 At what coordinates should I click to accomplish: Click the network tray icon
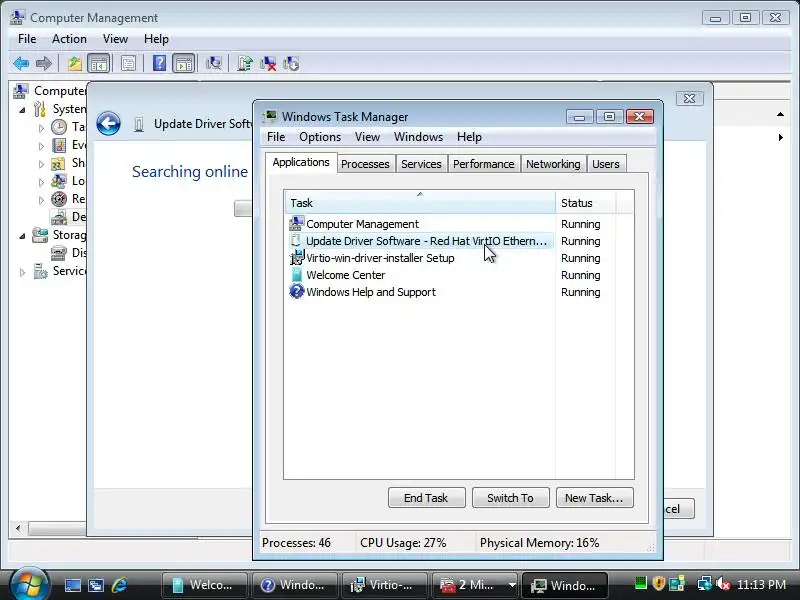[705, 584]
